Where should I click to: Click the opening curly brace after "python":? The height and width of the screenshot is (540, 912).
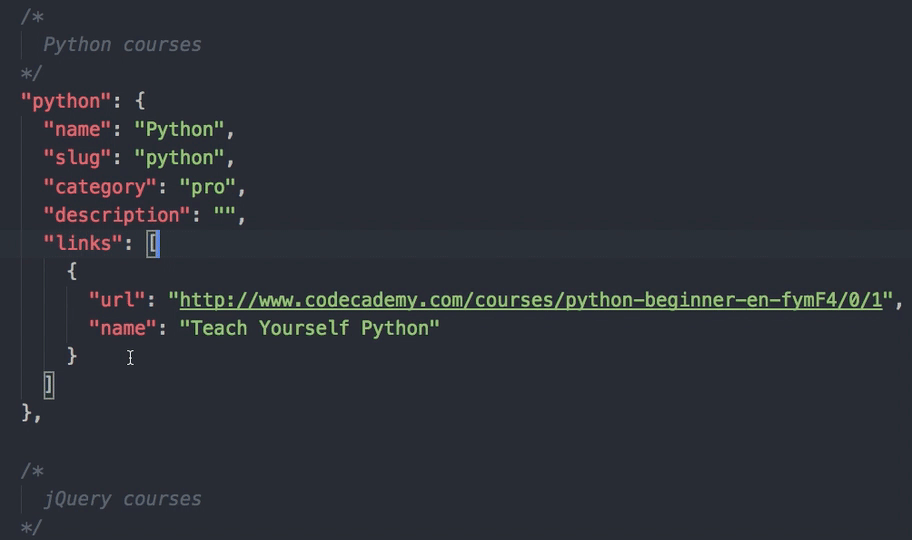click(x=140, y=101)
